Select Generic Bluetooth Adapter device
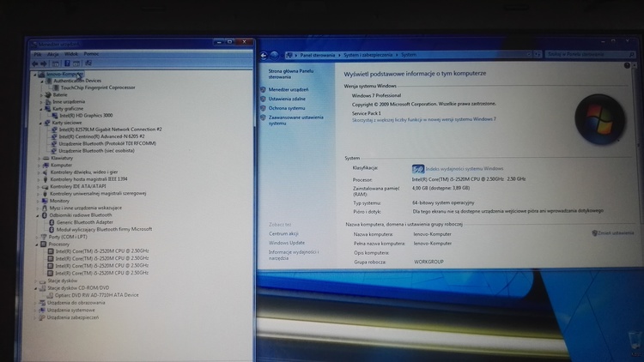 pyautogui.click(x=85, y=222)
